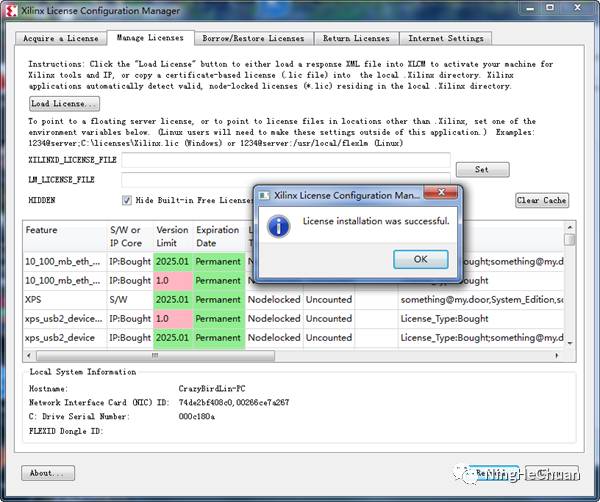Click the Version Limit column header
Viewport: 600px width, 502px height.
[172, 236]
